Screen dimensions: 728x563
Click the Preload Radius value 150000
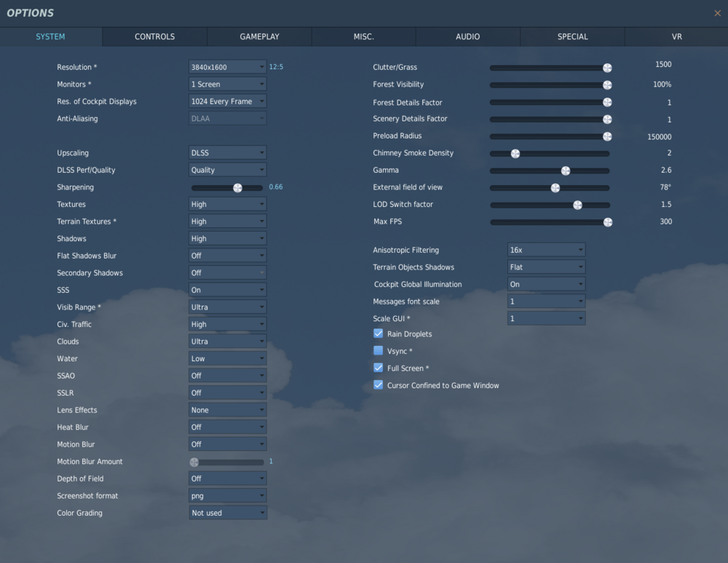tap(660, 137)
